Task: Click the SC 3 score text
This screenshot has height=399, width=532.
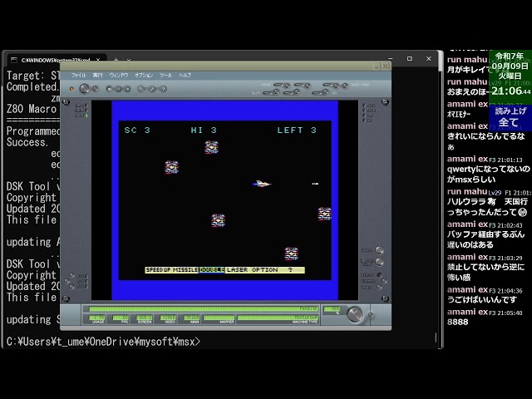Action: point(137,131)
